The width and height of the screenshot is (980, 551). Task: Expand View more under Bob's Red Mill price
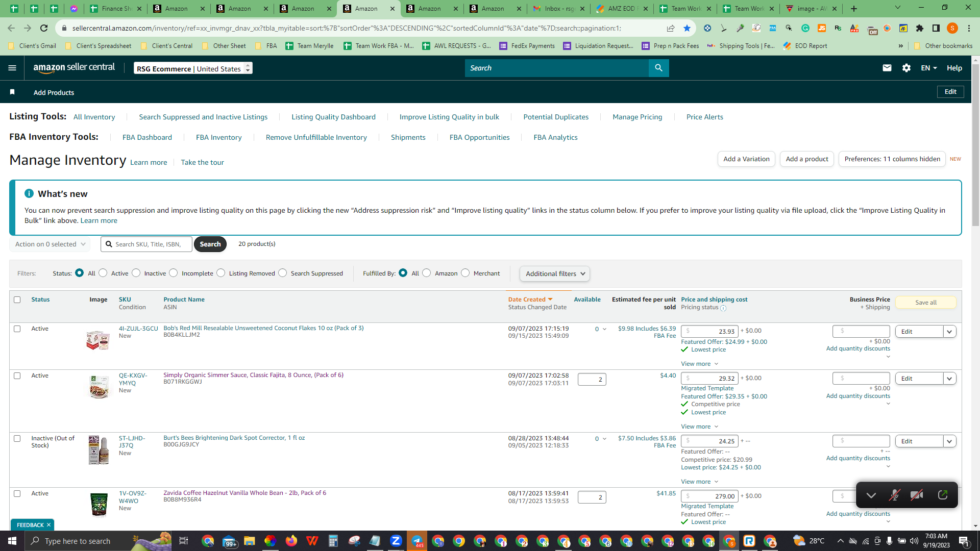coord(699,364)
